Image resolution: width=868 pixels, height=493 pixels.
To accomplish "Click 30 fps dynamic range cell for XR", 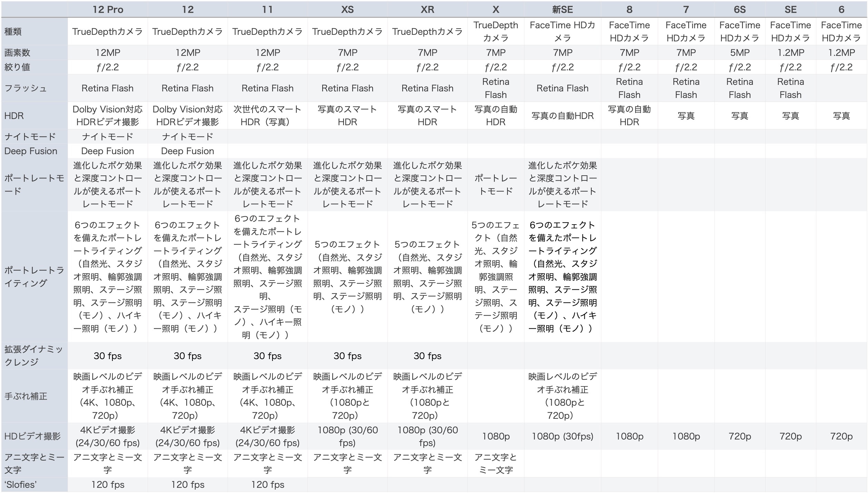I will tap(427, 356).
